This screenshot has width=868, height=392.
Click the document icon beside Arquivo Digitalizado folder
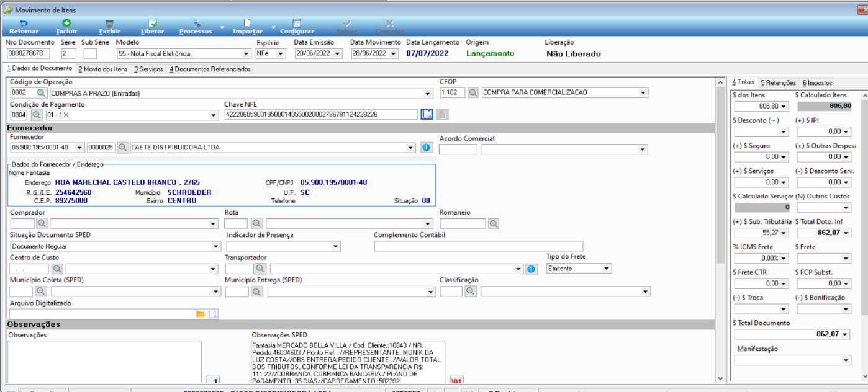pyautogui.click(x=212, y=314)
